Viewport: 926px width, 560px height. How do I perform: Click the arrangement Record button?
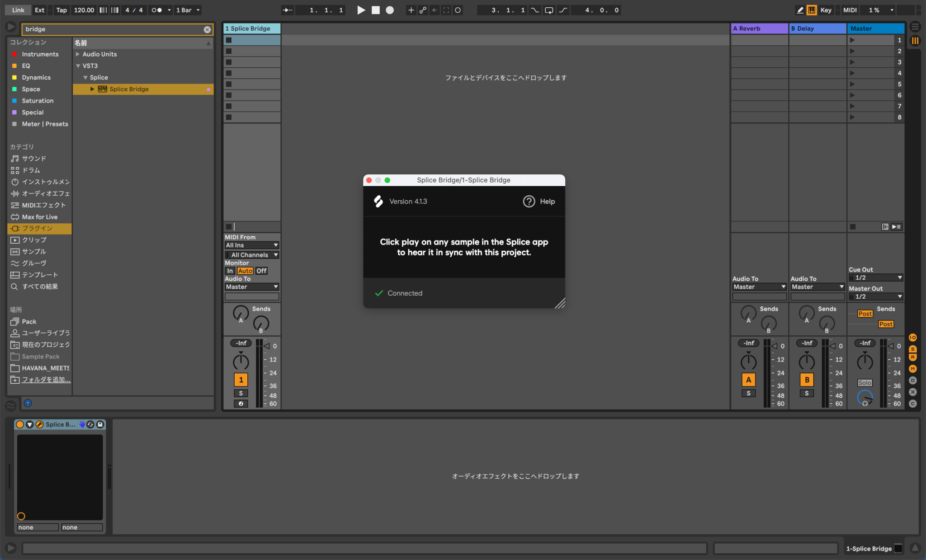coord(390,10)
